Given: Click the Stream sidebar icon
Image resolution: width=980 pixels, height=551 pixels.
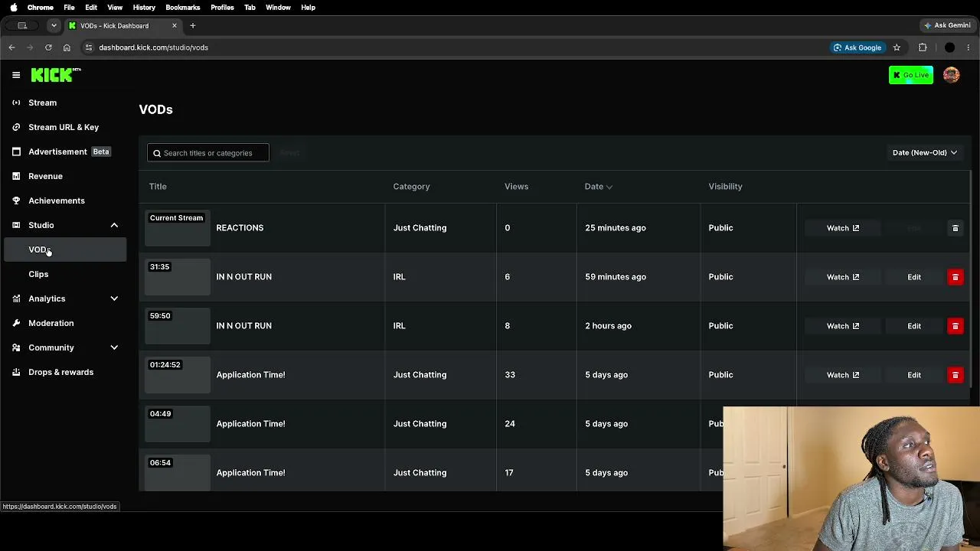Looking at the screenshot, I should click(x=16, y=103).
